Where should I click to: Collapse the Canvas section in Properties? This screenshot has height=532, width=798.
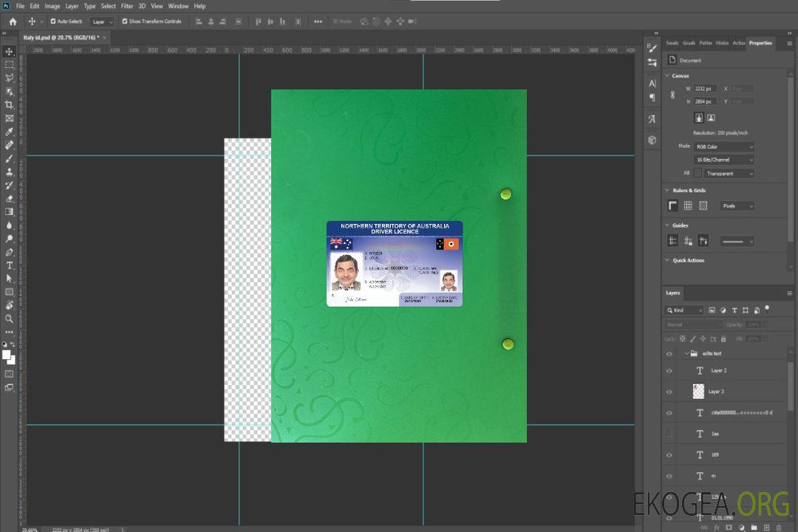[667, 75]
